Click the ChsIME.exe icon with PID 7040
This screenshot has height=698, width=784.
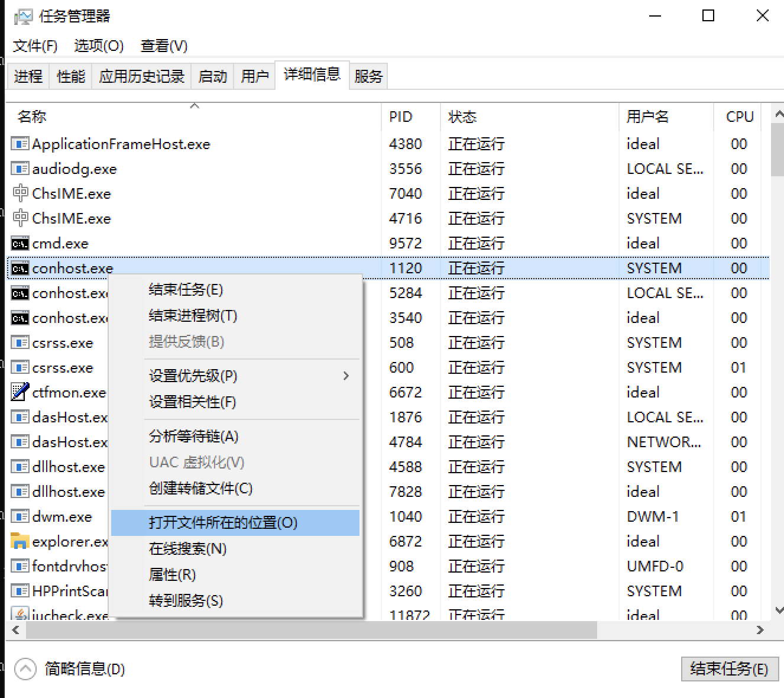point(20,193)
